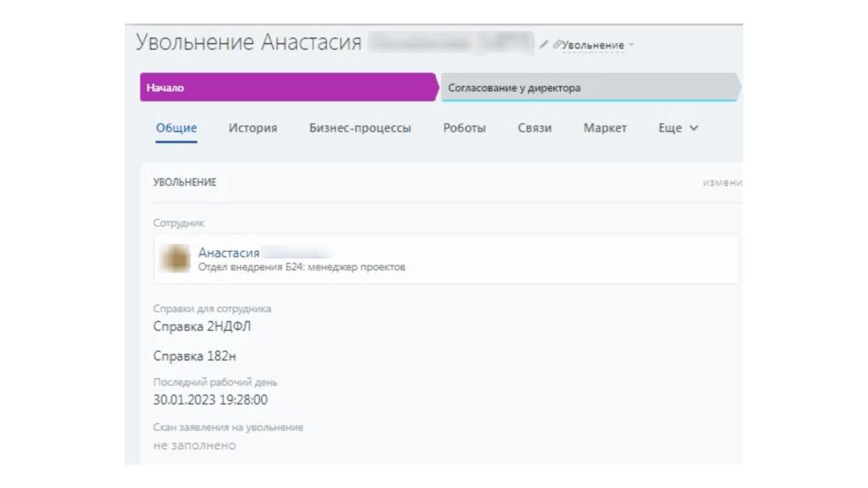868x488 pixels.
Task: Expand the Еще menu
Action: click(678, 128)
